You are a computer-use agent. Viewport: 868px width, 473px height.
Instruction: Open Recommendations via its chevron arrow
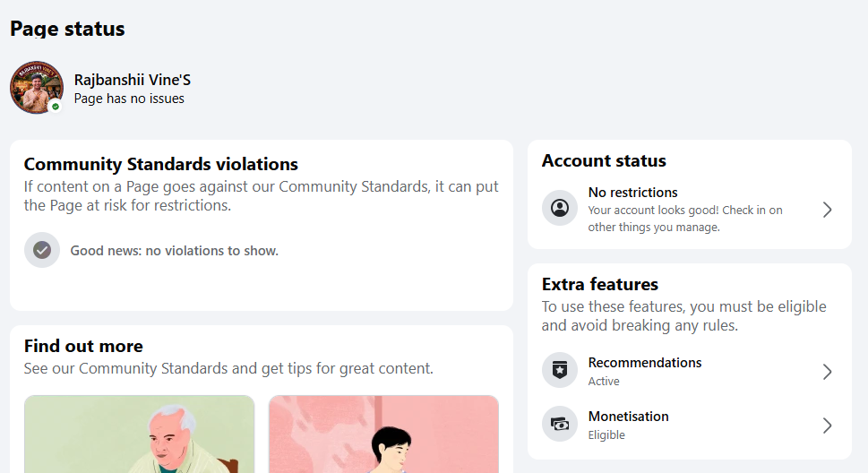(x=827, y=372)
